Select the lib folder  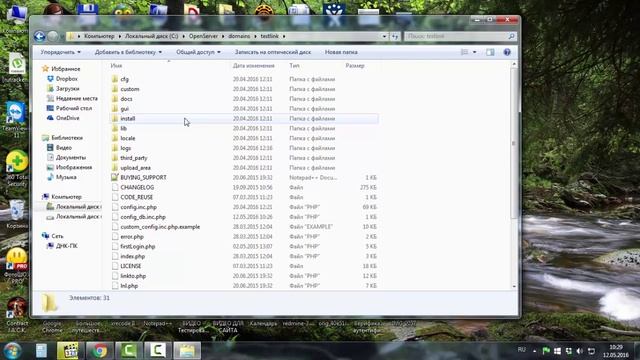coord(124,128)
